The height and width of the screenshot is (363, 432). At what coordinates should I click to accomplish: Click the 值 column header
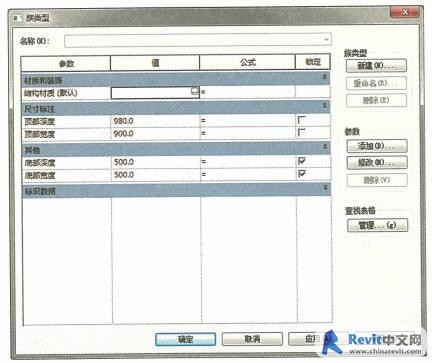pyautogui.click(x=155, y=63)
